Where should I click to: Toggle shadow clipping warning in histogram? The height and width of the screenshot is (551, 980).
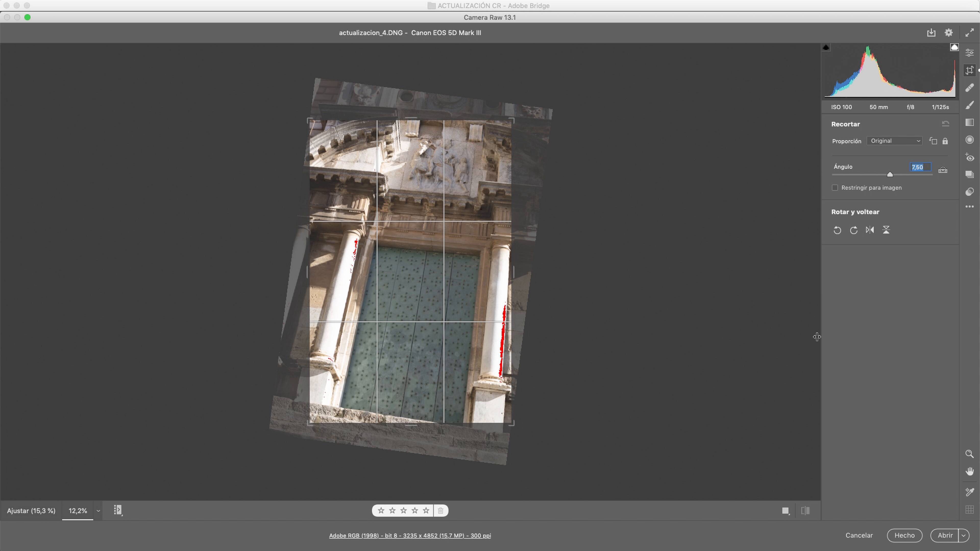[826, 47]
